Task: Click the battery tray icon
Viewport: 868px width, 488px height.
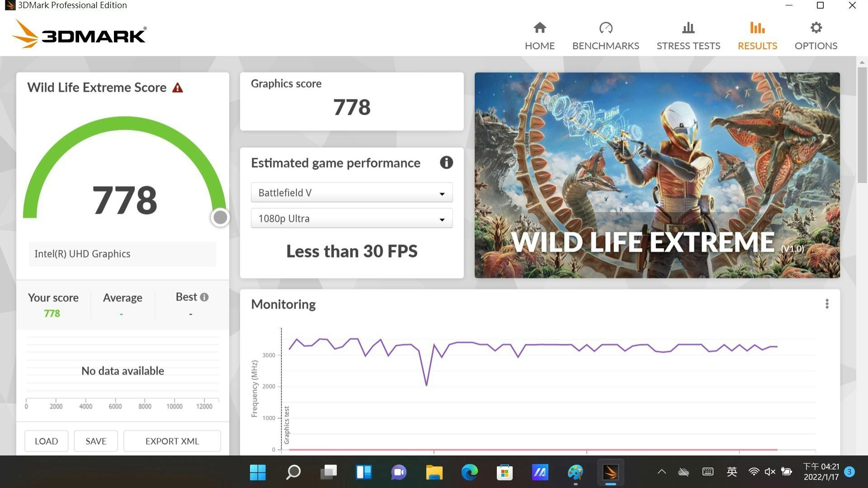Action: 787,472
